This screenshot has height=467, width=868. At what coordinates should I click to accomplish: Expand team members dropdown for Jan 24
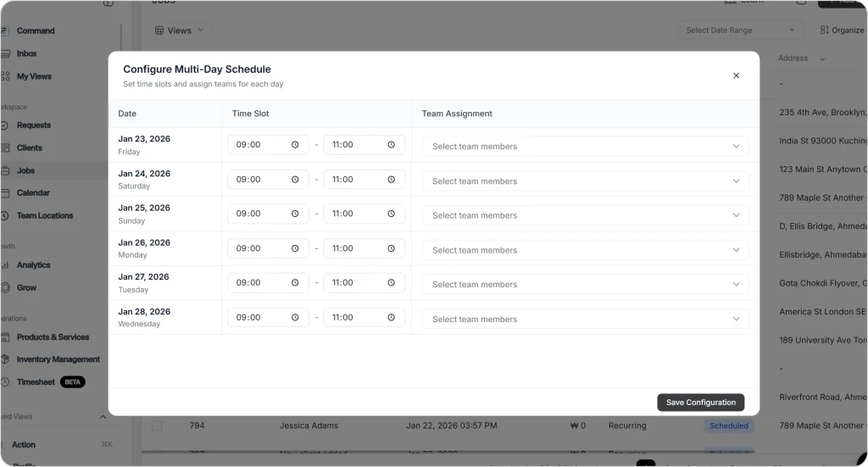click(585, 181)
